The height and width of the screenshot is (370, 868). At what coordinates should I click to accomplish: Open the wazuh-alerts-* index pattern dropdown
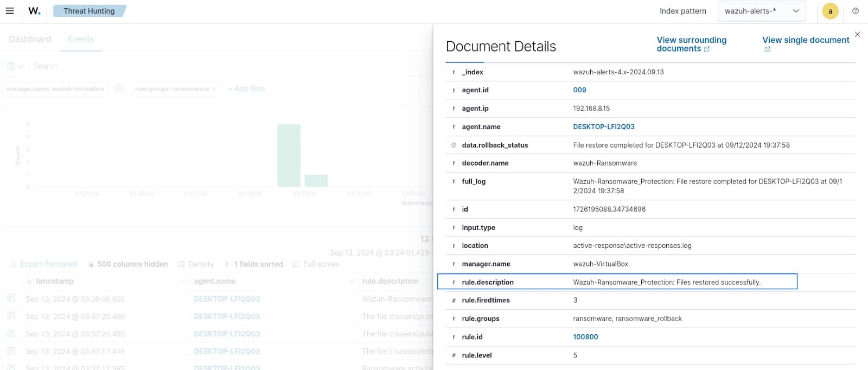(762, 11)
